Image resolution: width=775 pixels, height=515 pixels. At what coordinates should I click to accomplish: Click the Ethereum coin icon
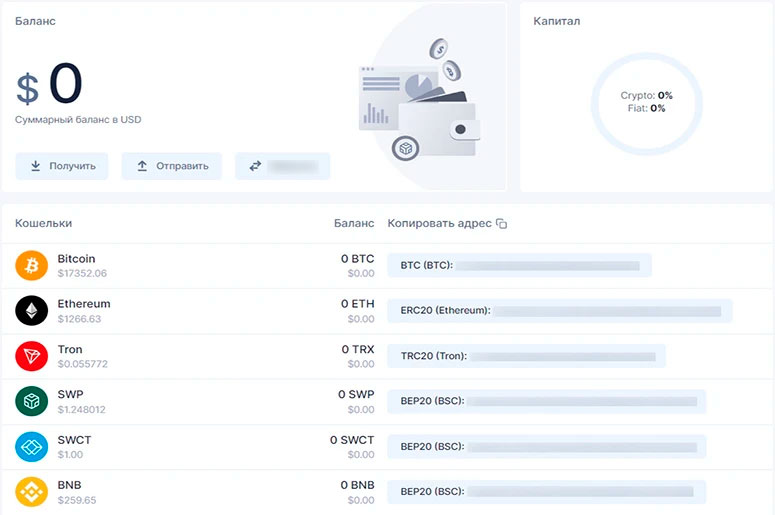pos(31,311)
